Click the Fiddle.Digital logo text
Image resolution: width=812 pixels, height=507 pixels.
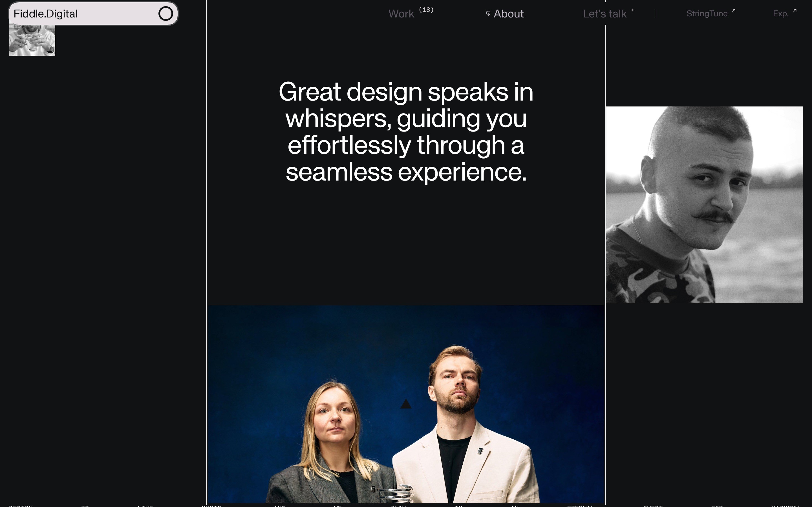click(46, 14)
